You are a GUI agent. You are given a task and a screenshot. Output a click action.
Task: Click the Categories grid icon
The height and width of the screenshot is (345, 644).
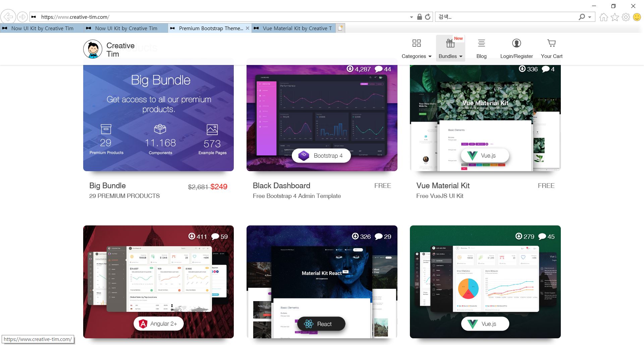point(417,43)
